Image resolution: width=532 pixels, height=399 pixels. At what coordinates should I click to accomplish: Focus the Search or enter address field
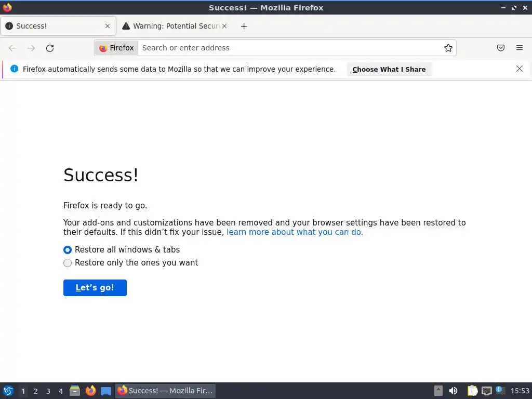292,48
